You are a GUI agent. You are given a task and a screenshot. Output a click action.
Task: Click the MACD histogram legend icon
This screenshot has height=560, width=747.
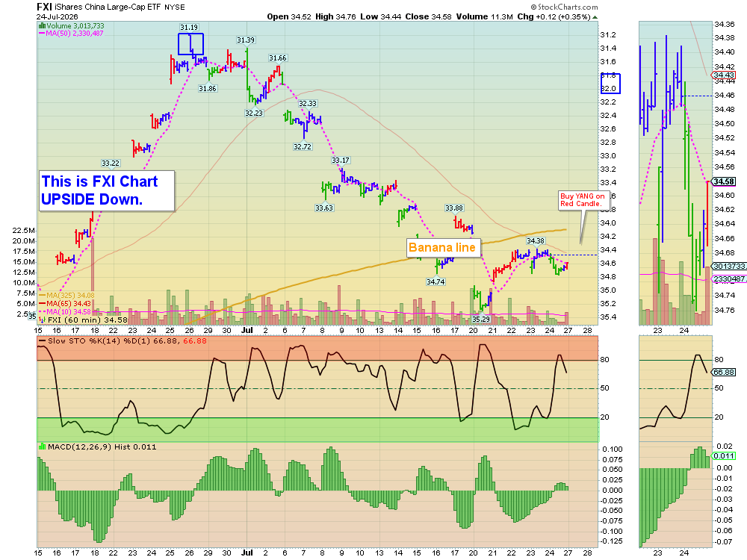pos(42,447)
